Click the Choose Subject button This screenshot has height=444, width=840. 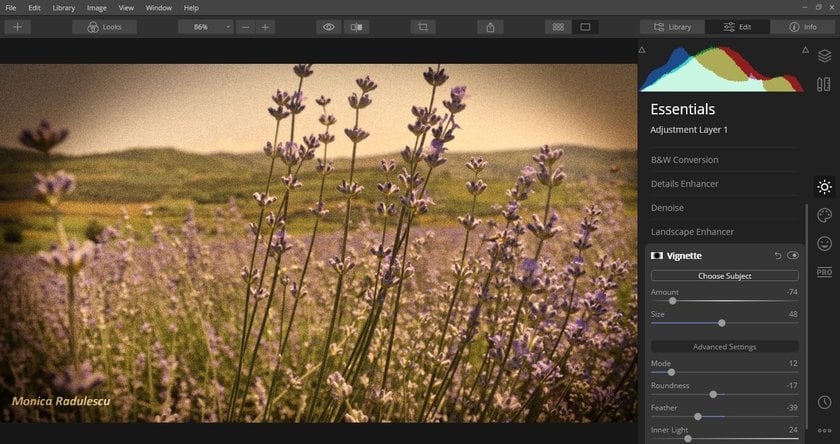pyautogui.click(x=724, y=276)
